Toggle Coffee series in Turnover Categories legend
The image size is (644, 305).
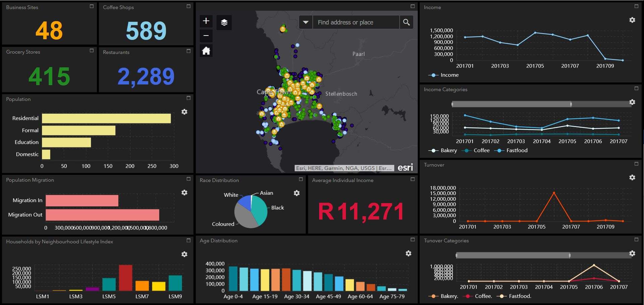[x=479, y=296]
